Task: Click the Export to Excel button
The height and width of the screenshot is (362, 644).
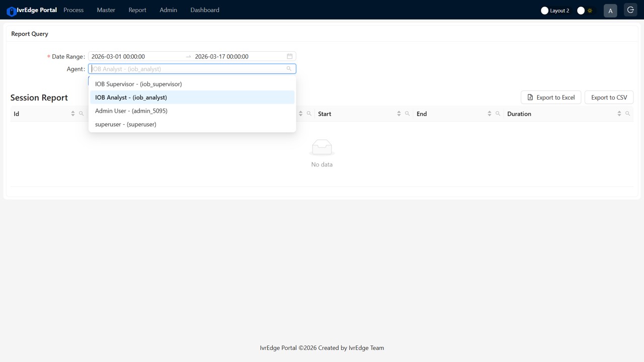Action: [x=551, y=97]
